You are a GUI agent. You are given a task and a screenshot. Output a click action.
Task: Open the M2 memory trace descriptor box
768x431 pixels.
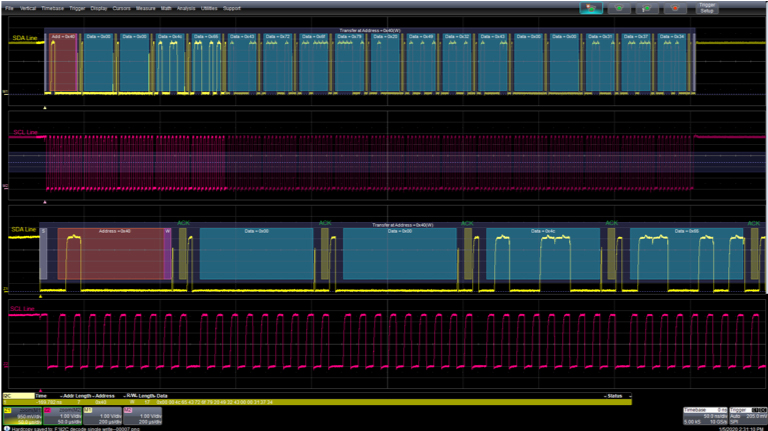click(140, 415)
